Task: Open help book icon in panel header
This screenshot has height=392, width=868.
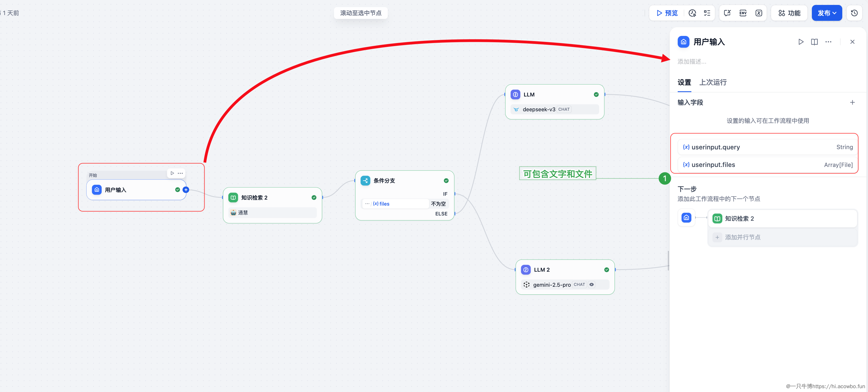Action: 814,42
